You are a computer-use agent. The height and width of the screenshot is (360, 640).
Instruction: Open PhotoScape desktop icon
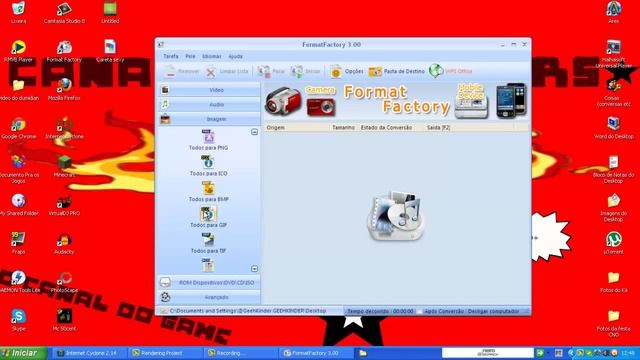(64, 282)
